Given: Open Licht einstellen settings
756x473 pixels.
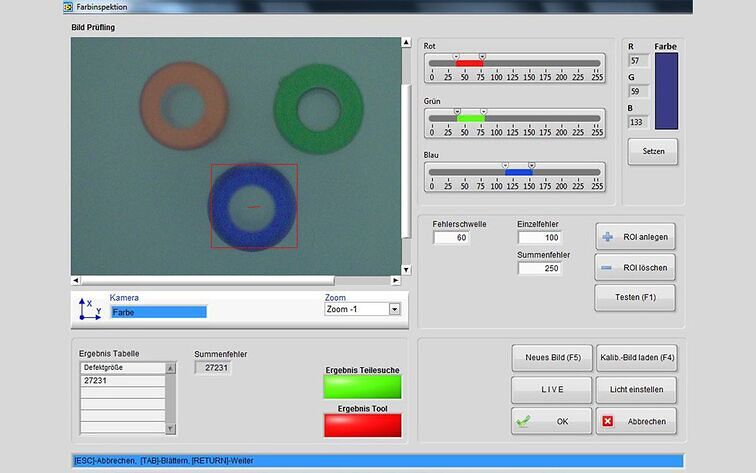Looking at the screenshot, I should [636, 389].
